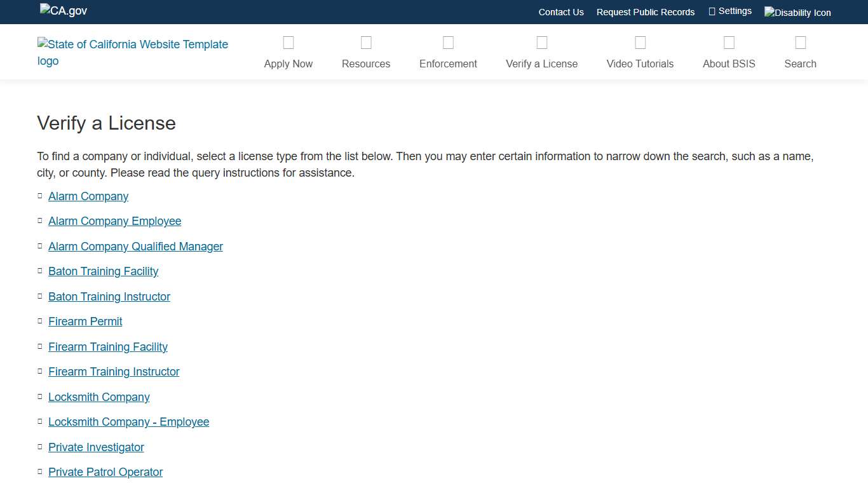
Task: Choose Locksmith Company - Employee link
Action: [128, 422]
